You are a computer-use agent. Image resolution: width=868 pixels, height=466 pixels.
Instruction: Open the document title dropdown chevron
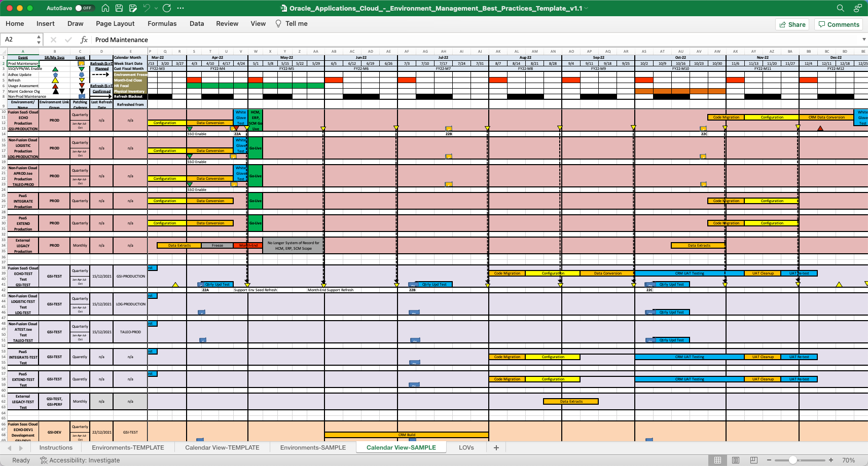point(586,8)
